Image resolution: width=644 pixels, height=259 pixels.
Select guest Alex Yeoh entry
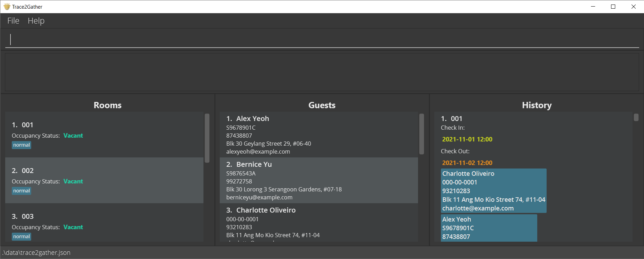point(319,135)
